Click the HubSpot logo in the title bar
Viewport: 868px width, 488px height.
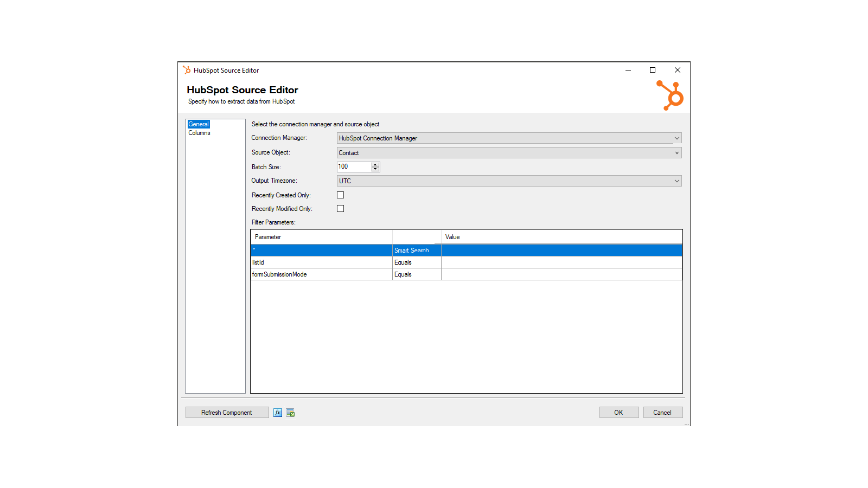pyautogui.click(x=187, y=70)
